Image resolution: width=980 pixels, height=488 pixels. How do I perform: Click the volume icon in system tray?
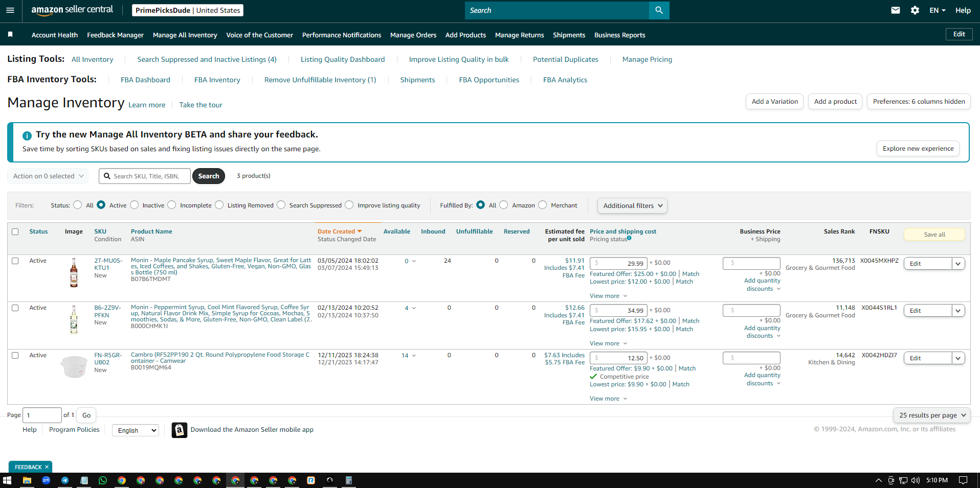(916, 480)
